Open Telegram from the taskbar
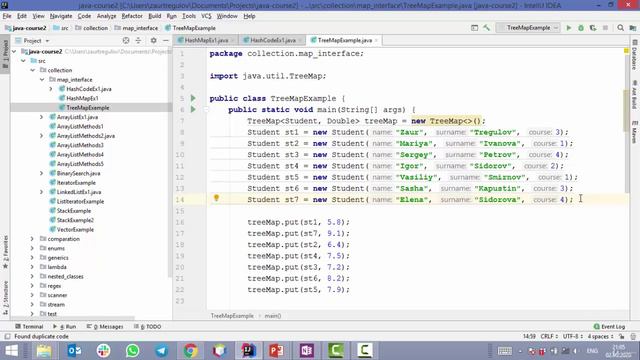The width and height of the screenshot is (640, 360). [161, 351]
